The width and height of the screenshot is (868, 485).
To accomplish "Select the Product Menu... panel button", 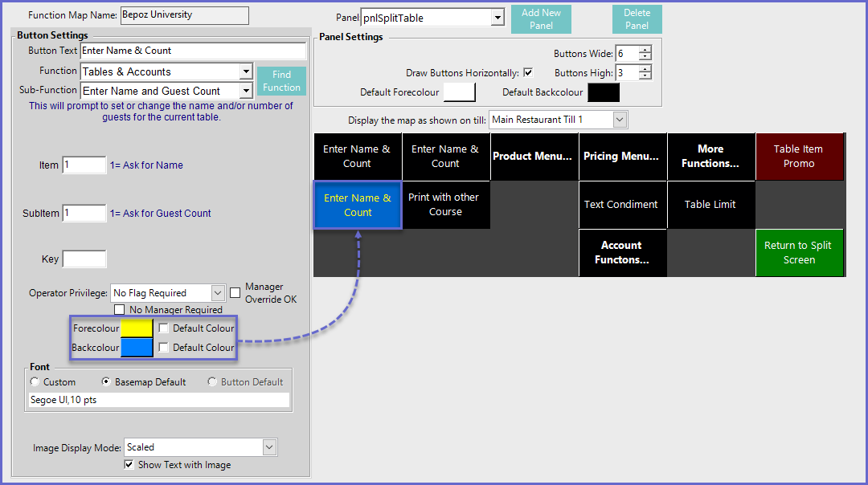I will [534, 157].
